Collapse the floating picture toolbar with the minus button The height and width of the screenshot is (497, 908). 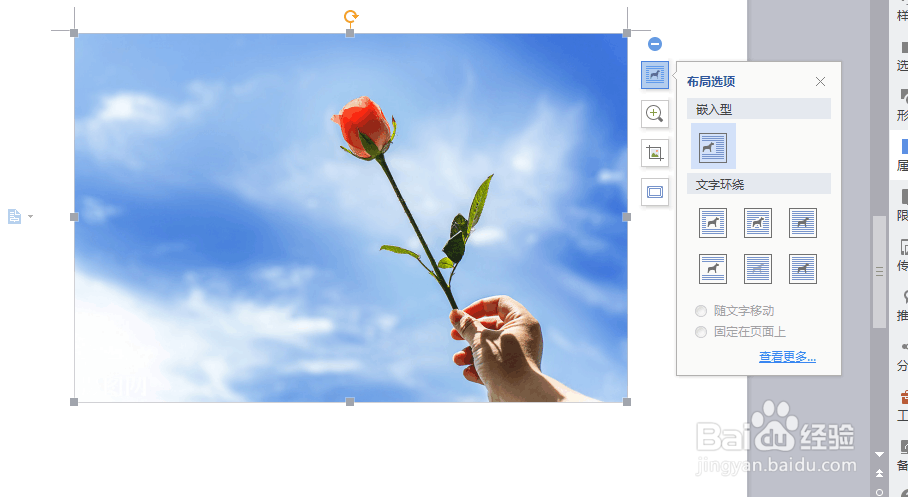(655, 44)
